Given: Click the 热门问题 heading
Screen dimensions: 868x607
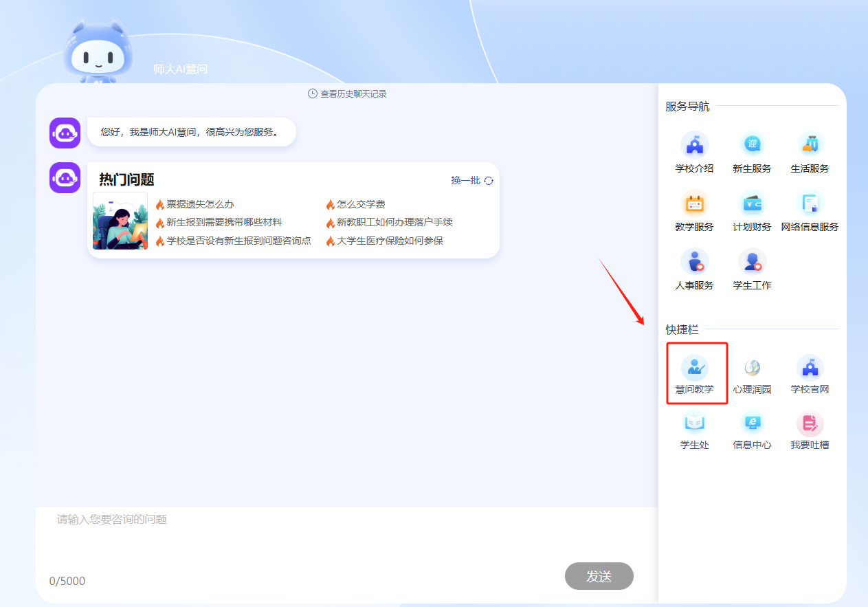Looking at the screenshot, I should click(x=126, y=180).
